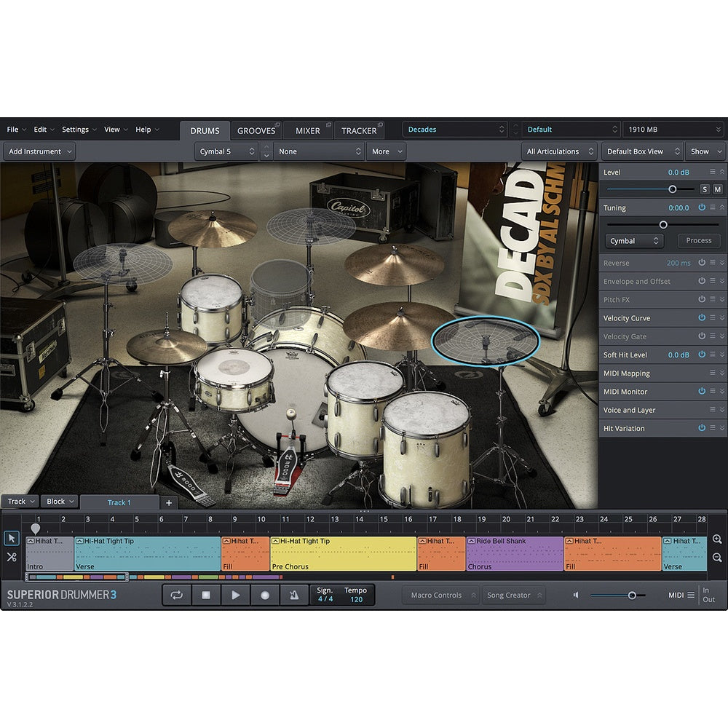Enable loop playback in the transport bar

pyautogui.click(x=175, y=595)
